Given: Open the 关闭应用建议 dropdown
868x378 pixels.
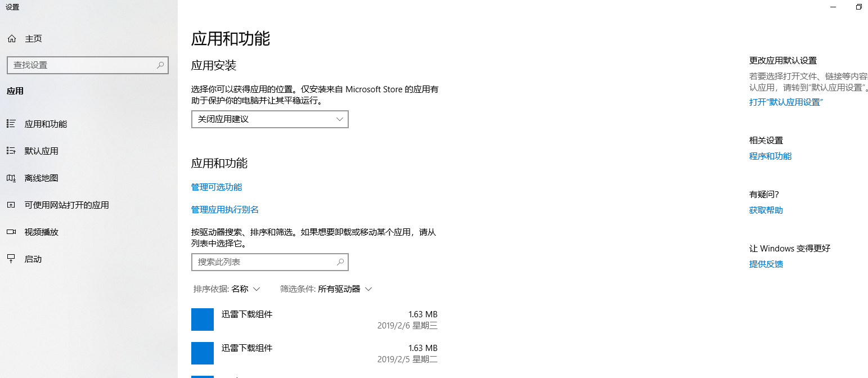Looking at the screenshot, I should click(270, 119).
